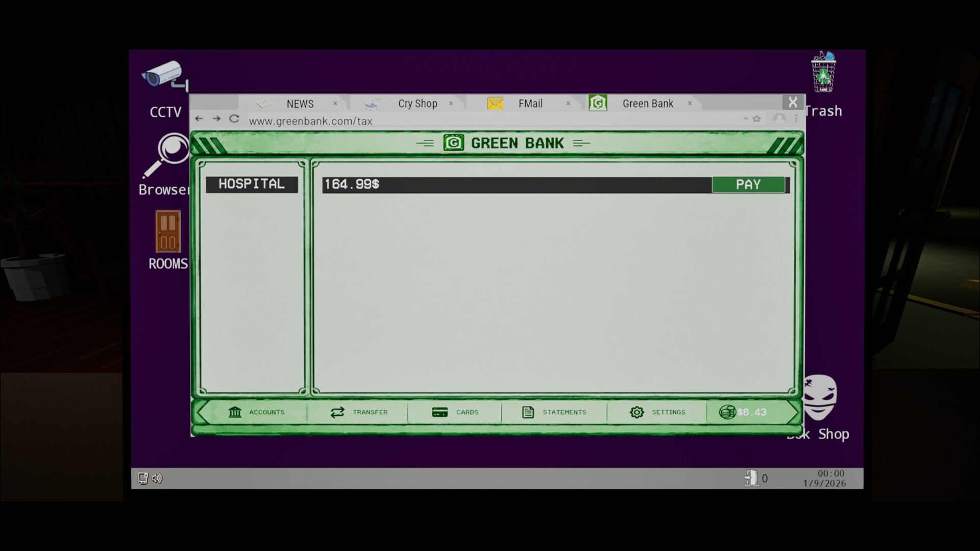Pay the 164.99$ hospital bill
This screenshot has height=551, width=980.
coord(748,184)
